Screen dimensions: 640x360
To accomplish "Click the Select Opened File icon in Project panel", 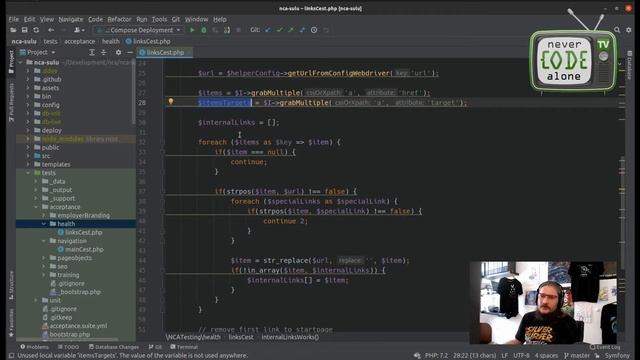I will tap(92, 52).
